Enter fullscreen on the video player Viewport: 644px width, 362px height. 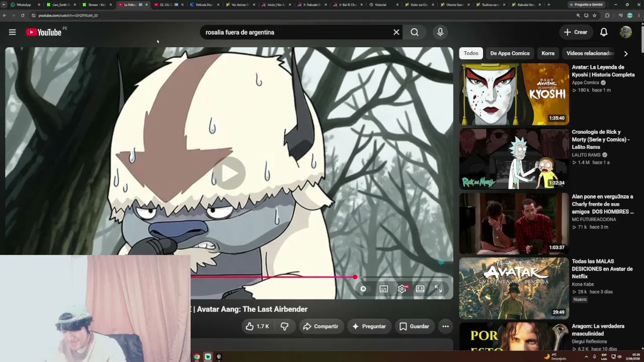click(x=438, y=289)
